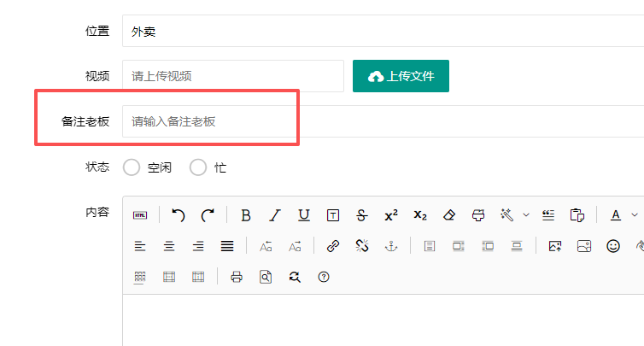Apply italic formatting
644x346 pixels.
(275, 215)
